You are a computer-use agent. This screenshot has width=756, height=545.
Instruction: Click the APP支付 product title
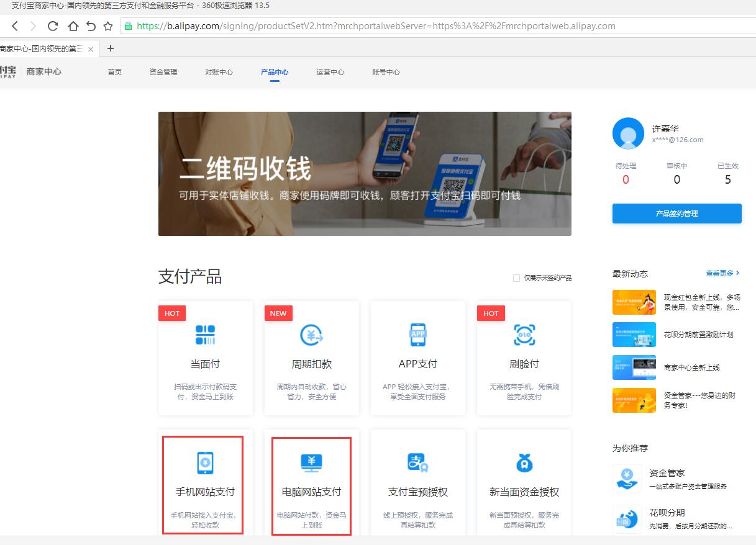pos(418,364)
